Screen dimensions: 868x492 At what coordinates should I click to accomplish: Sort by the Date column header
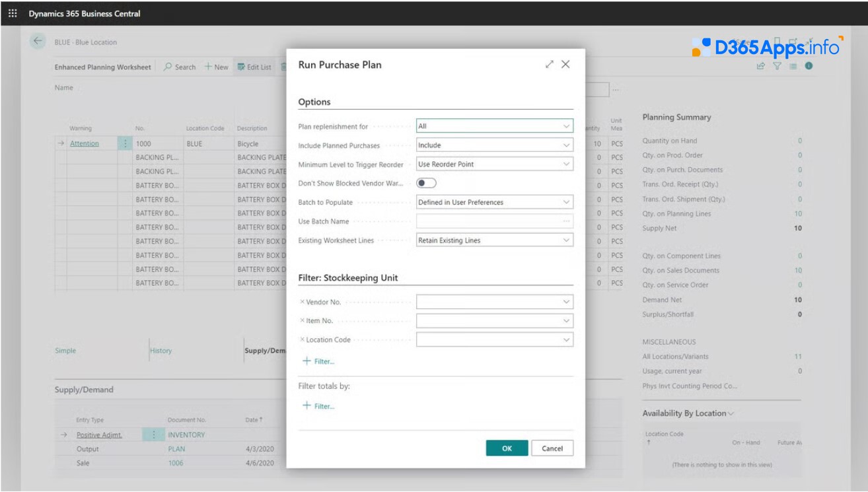pyautogui.click(x=254, y=419)
